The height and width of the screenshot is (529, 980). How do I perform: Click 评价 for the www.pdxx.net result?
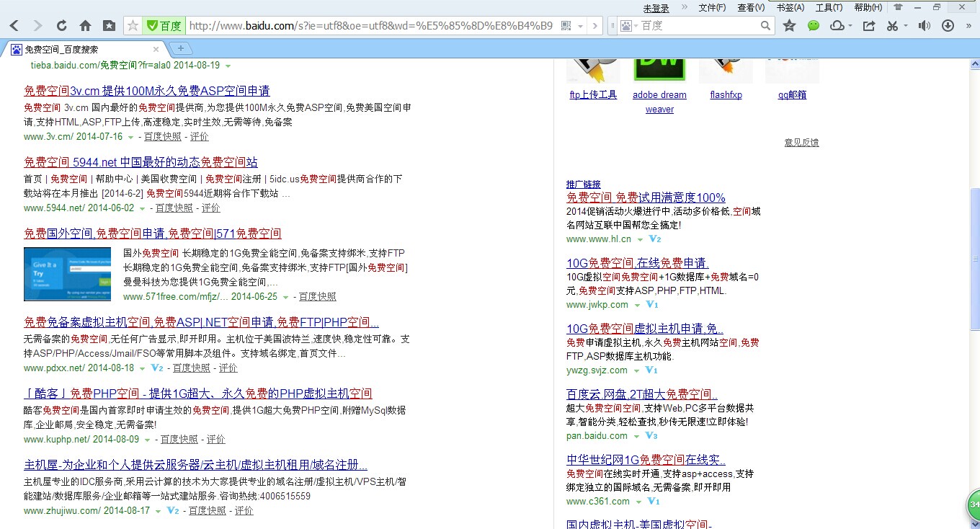pos(228,368)
